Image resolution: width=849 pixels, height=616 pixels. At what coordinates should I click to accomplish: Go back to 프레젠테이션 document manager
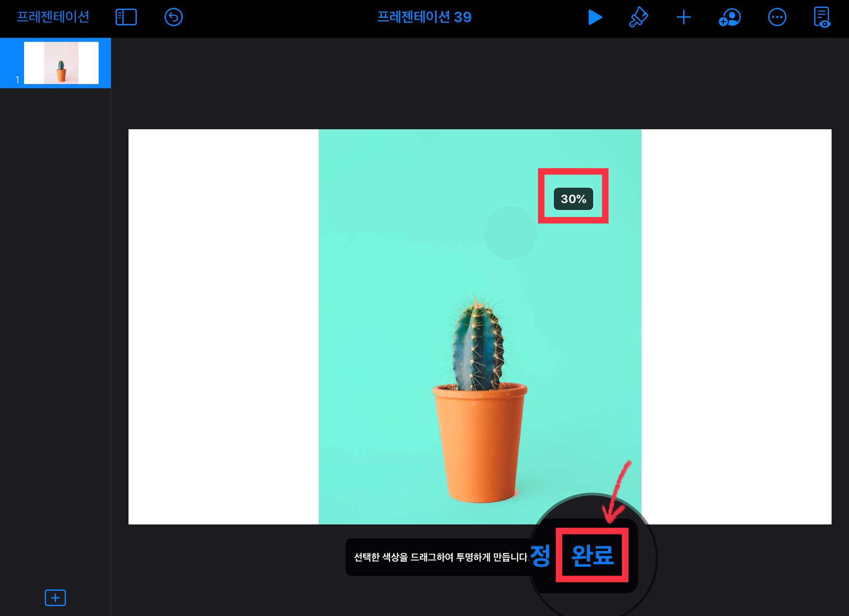(x=53, y=17)
